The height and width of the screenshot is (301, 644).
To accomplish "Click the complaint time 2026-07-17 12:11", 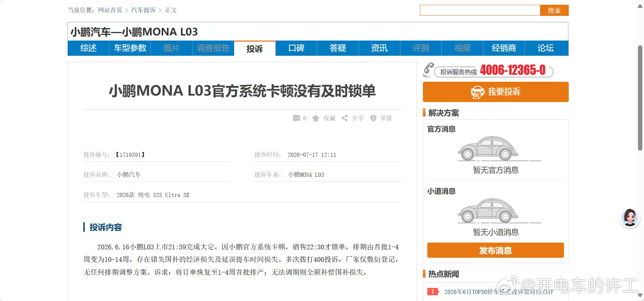I will (x=312, y=155).
